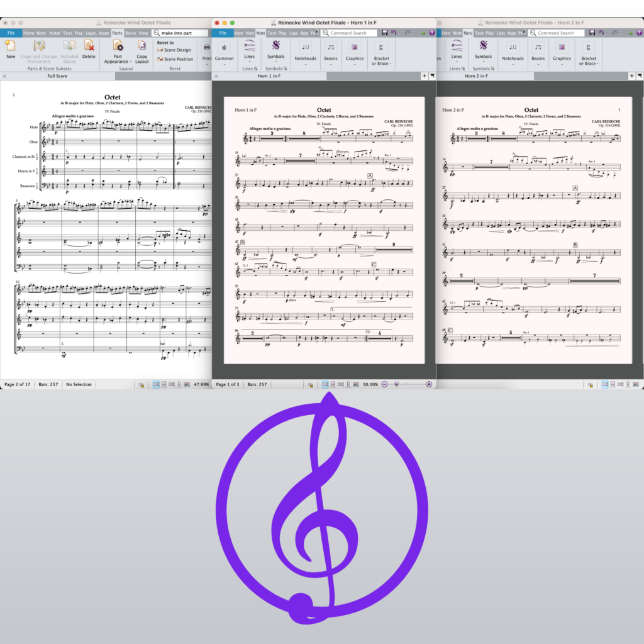The width and height of the screenshot is (644, 644).
Task: Zoom out with minus button in Horn 1 status bar
Action: tap(384, 384)
